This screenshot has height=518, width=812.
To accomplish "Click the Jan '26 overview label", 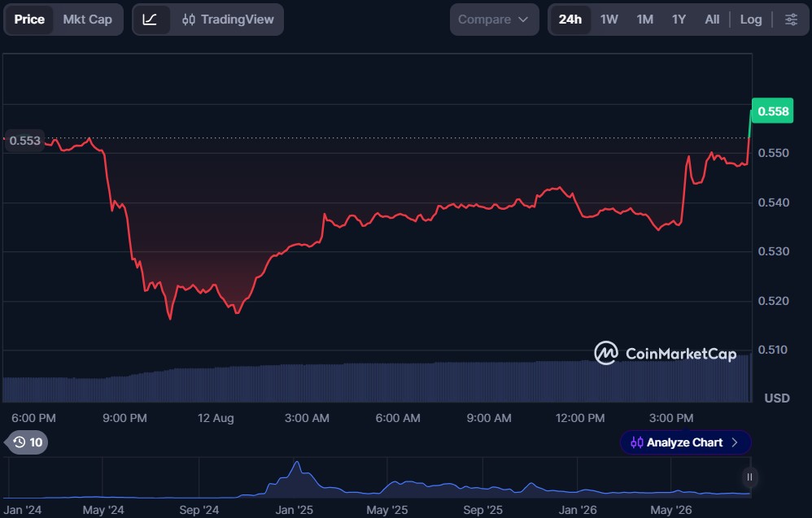I will point(578,510).
